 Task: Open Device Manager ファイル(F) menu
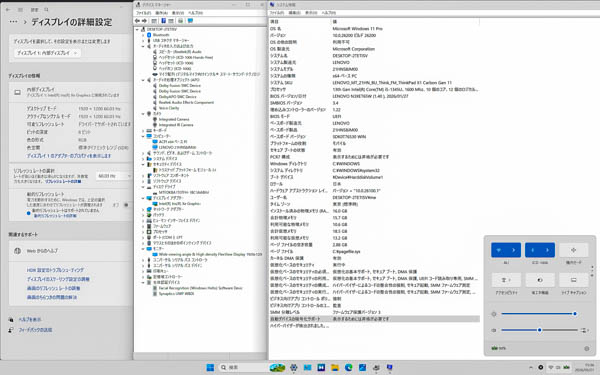click(143, 13)
